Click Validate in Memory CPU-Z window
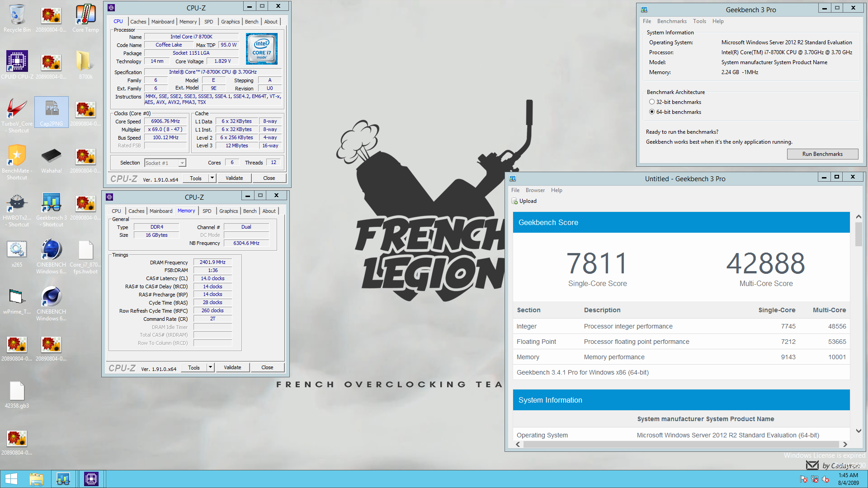868x488 pixels. [232, 367]
